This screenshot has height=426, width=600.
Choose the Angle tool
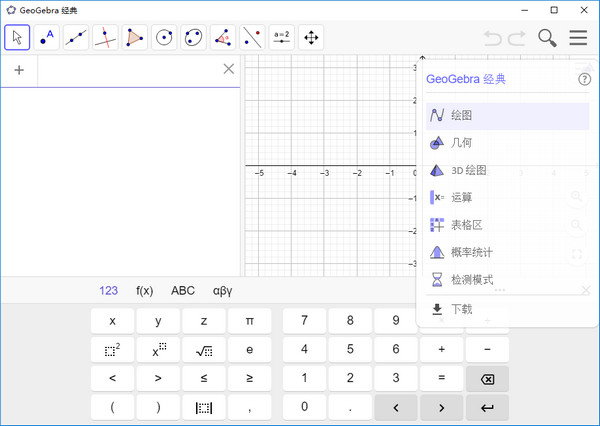[x=223, y=38]
